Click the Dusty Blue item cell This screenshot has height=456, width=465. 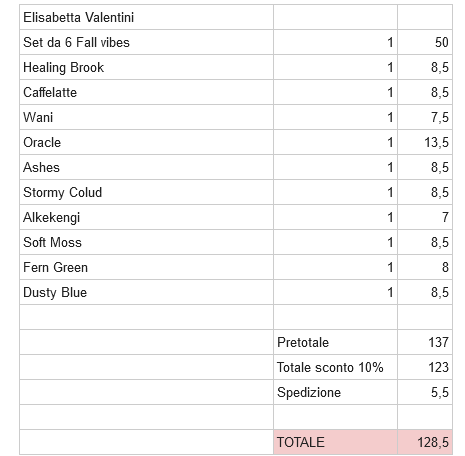pyautogui.click(x=146, y=292)
